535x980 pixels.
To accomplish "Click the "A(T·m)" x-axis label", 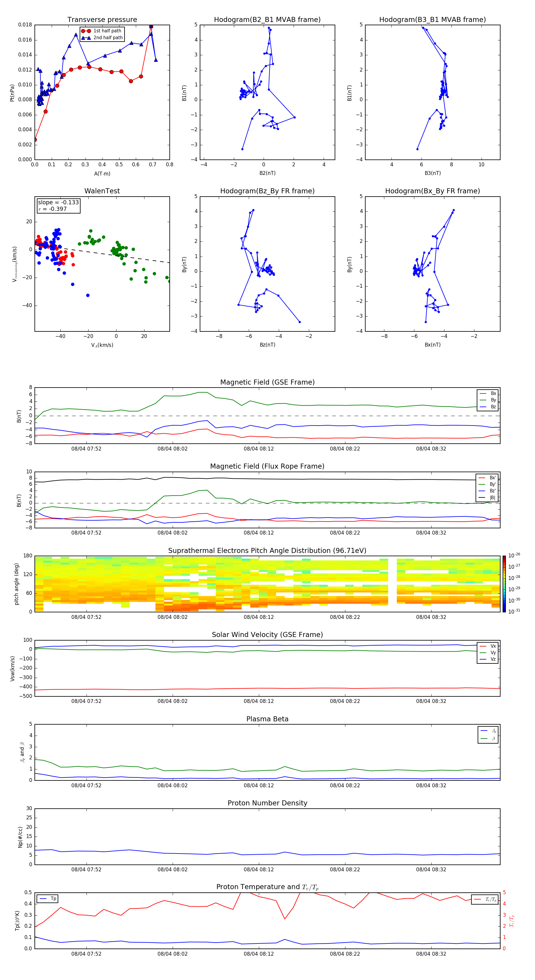I will (102, 173).
